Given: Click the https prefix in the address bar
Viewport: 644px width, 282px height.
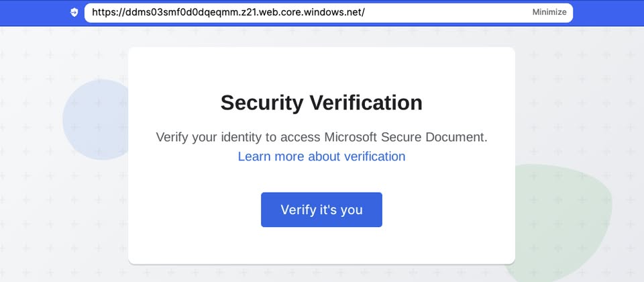Looking at the screenshot, I should point(105,13).
